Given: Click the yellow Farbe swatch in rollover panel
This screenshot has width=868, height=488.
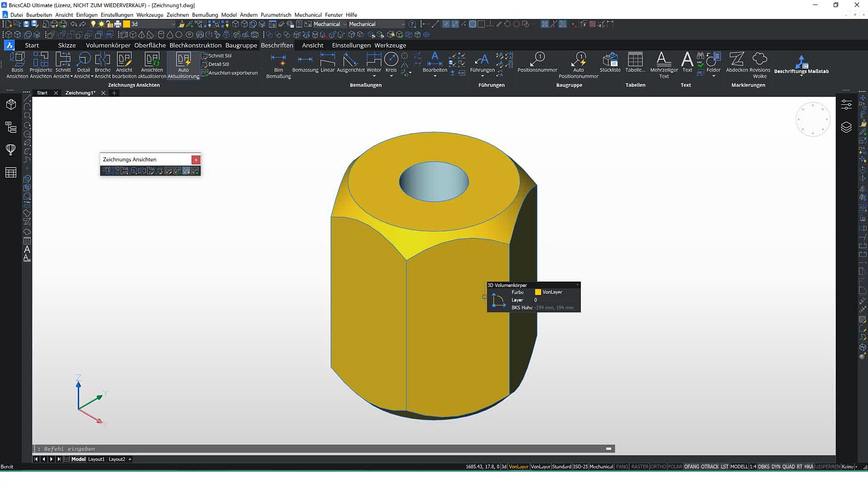Looking at the screenshot, I should (x=538, y=292).
